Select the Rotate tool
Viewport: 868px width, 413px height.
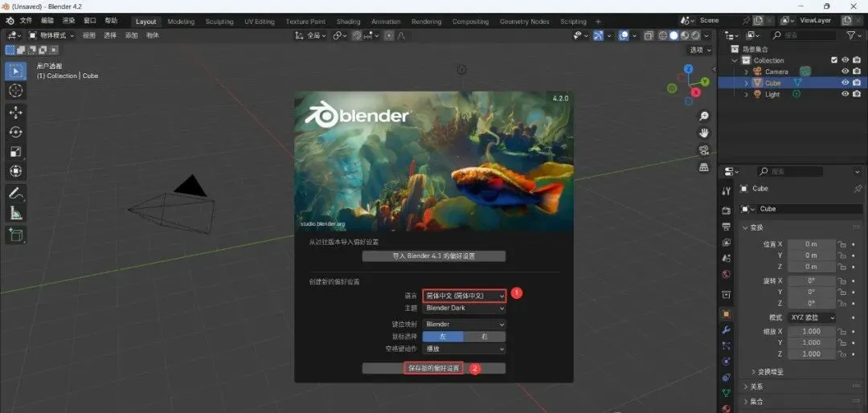pos(15,132)
